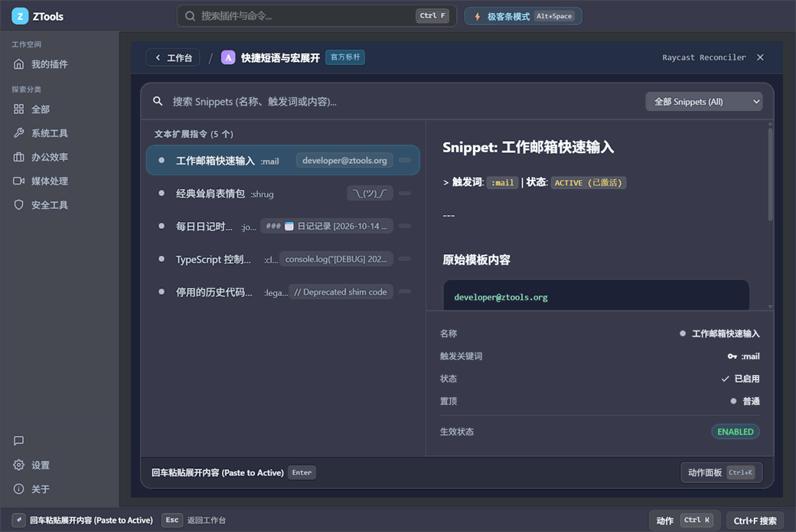Viewport: 796px width, 532px height.
Task: Open the 关于 info icon
Action: (x=19, y=489)
